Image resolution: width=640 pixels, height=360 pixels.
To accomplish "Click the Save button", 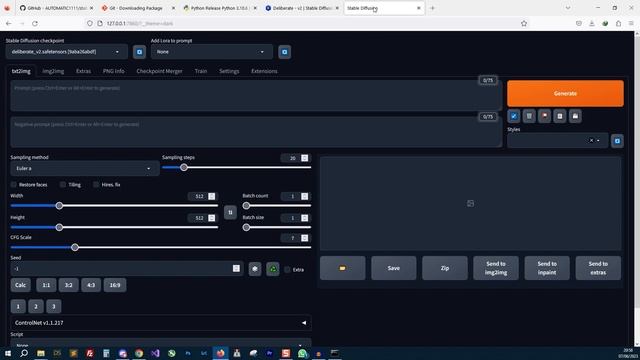I will coord(393,268).
